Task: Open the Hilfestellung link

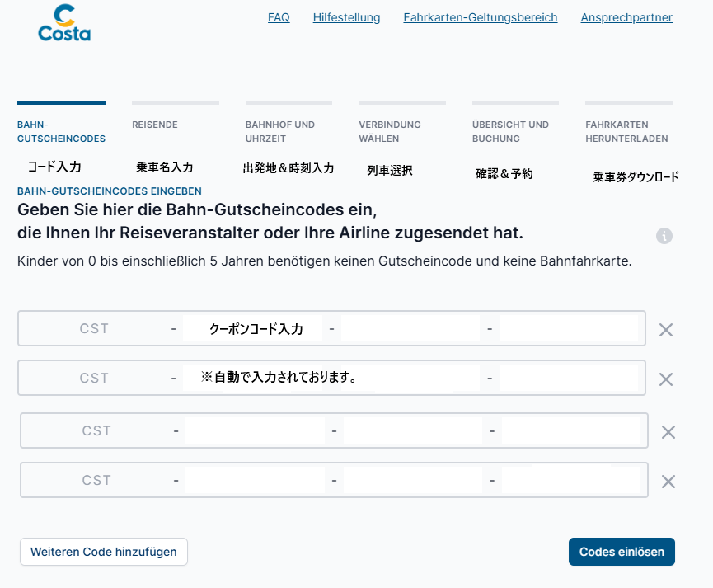Action: (346, 17)
